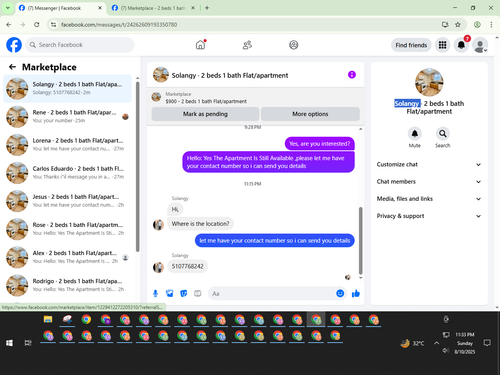This screenshot has height=375, width=500.
Task: Expand Media, files and links section
Action: pyautogui.click(x=429, y=199)
